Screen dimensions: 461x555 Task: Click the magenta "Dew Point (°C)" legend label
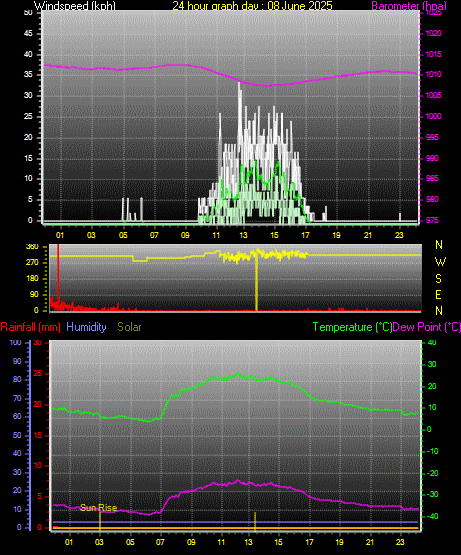[x=427, y=327]
